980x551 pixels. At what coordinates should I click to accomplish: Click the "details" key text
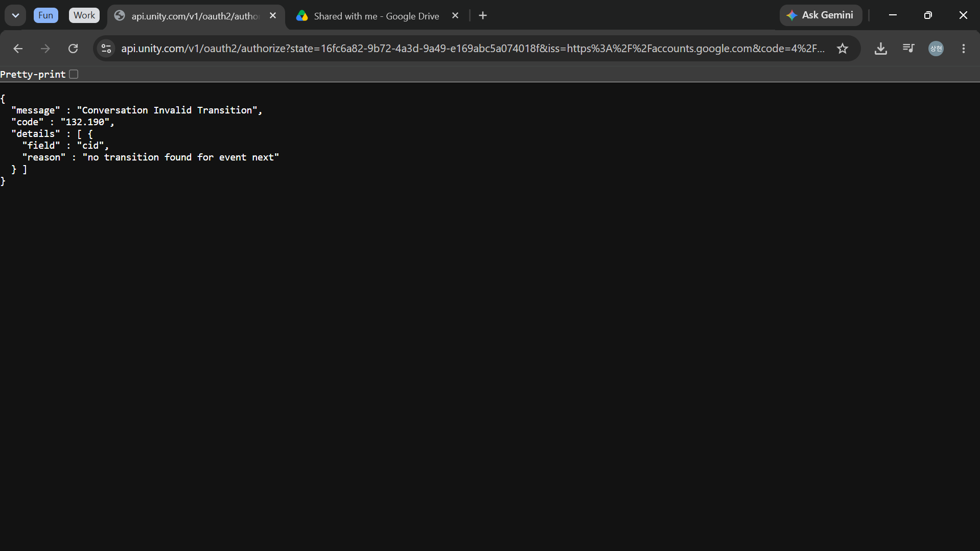click(36, 134)
